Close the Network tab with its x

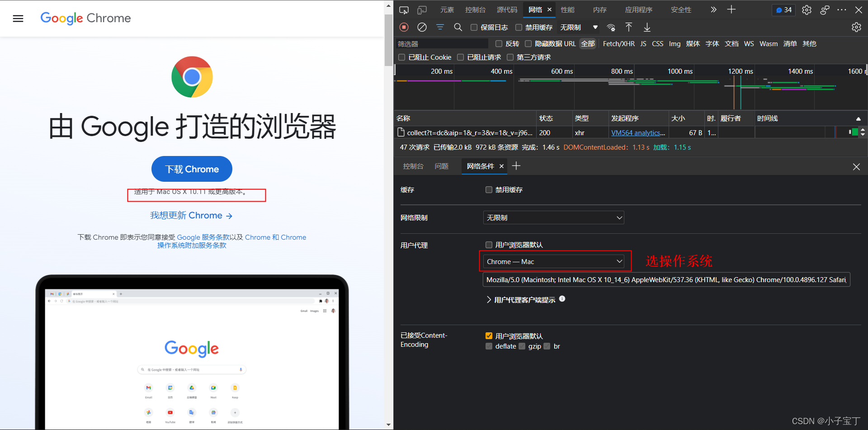coord(549,9)
